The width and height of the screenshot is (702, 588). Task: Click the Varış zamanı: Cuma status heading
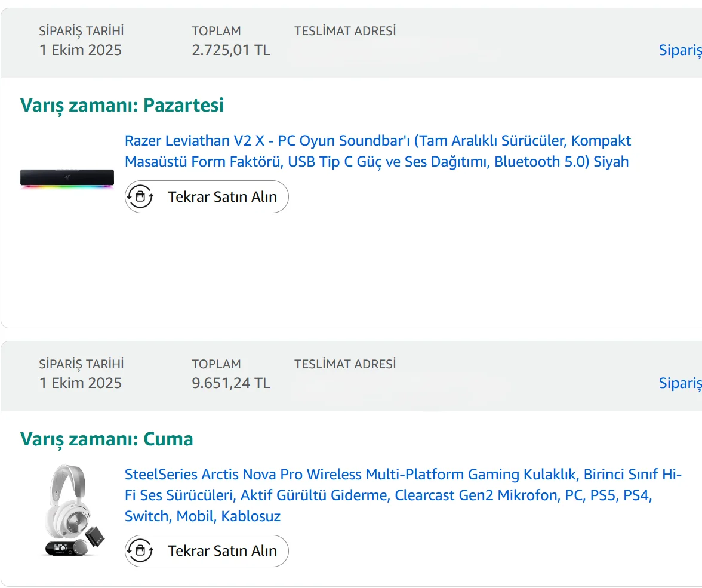107,439
